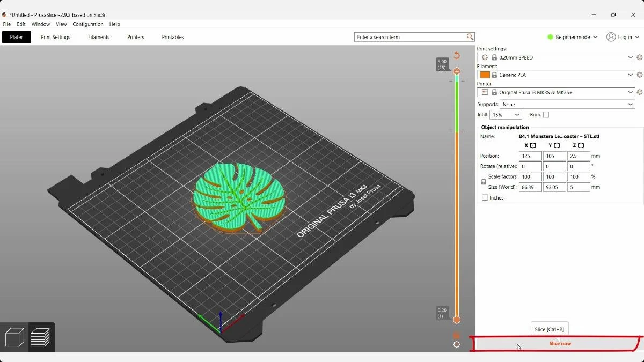Click the Size Y field showing 93.05
This screenshot has width=644, height=362.
(554, 187)
